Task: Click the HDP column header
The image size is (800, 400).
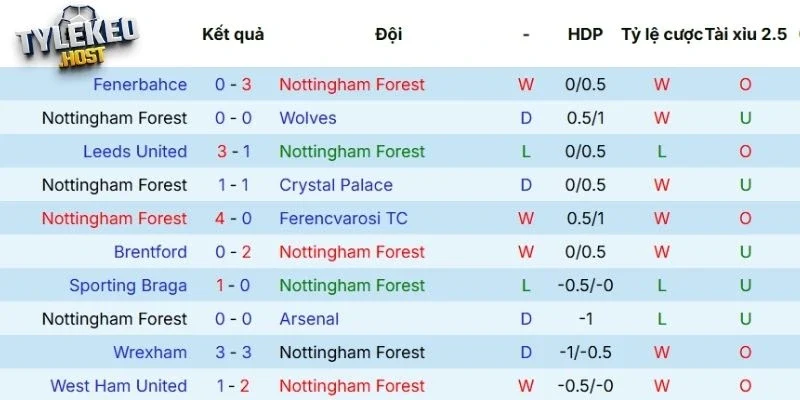Action: click(585, 35)
